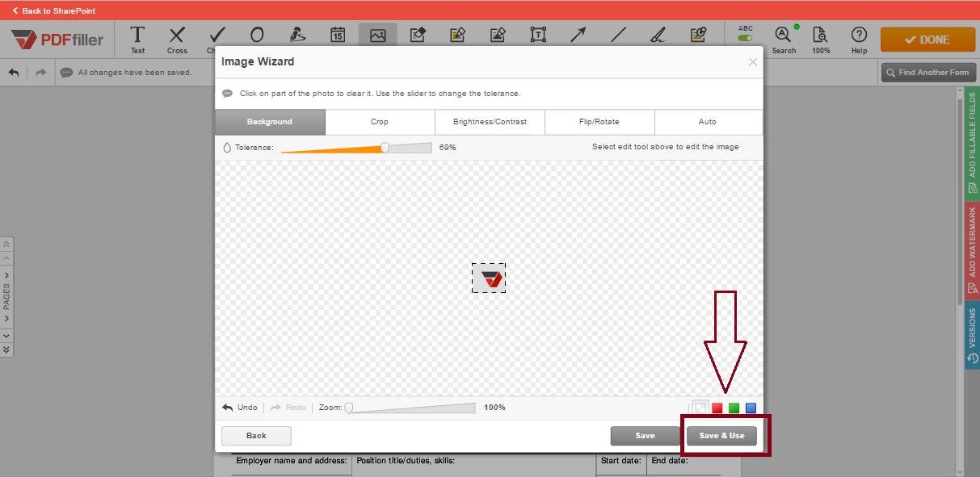Screen dimensions: 980x477
Task: Toggle the ABC spell check switch
Action: coord(745,38)
